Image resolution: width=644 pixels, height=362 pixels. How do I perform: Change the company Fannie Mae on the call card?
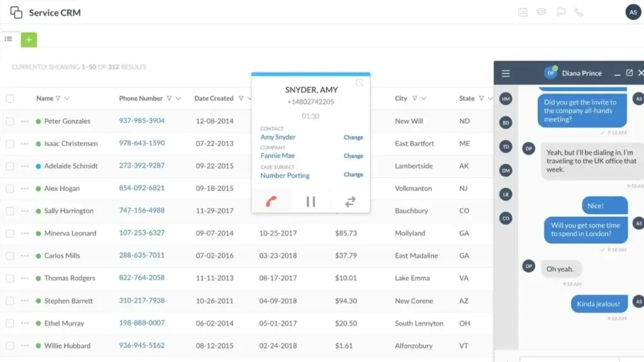click(353, 155)
